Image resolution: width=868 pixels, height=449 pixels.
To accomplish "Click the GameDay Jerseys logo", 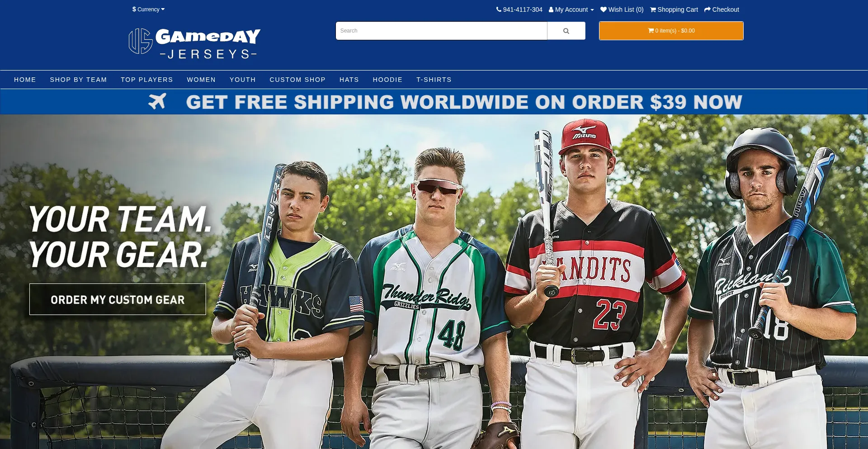I will [194, 44].
